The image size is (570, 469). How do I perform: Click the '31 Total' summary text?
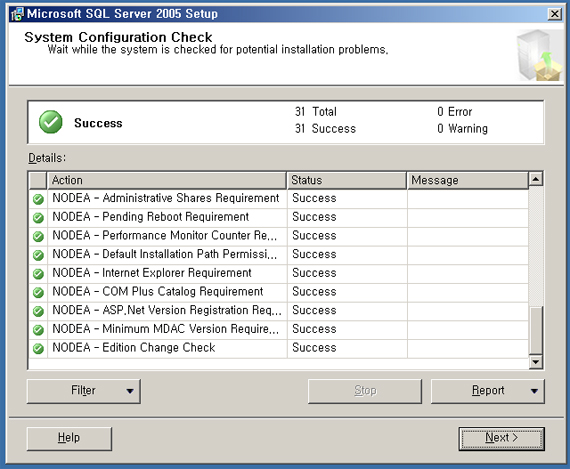(x=316, y=112)
